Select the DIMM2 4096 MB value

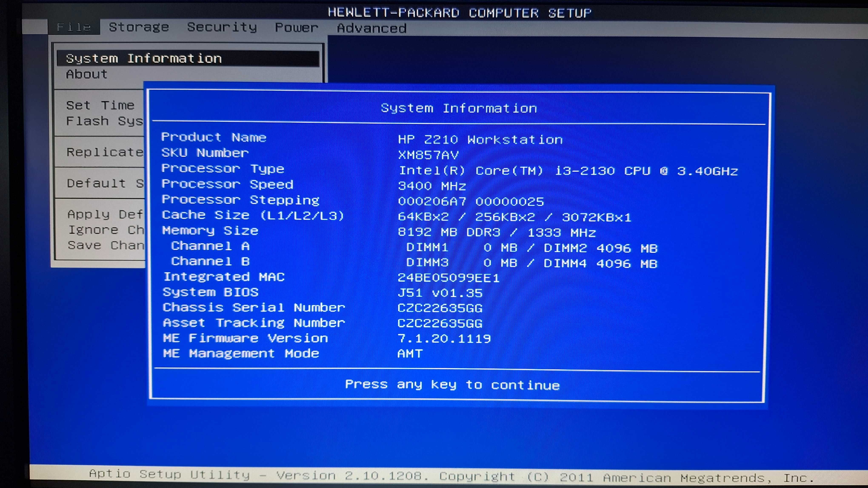600,248
